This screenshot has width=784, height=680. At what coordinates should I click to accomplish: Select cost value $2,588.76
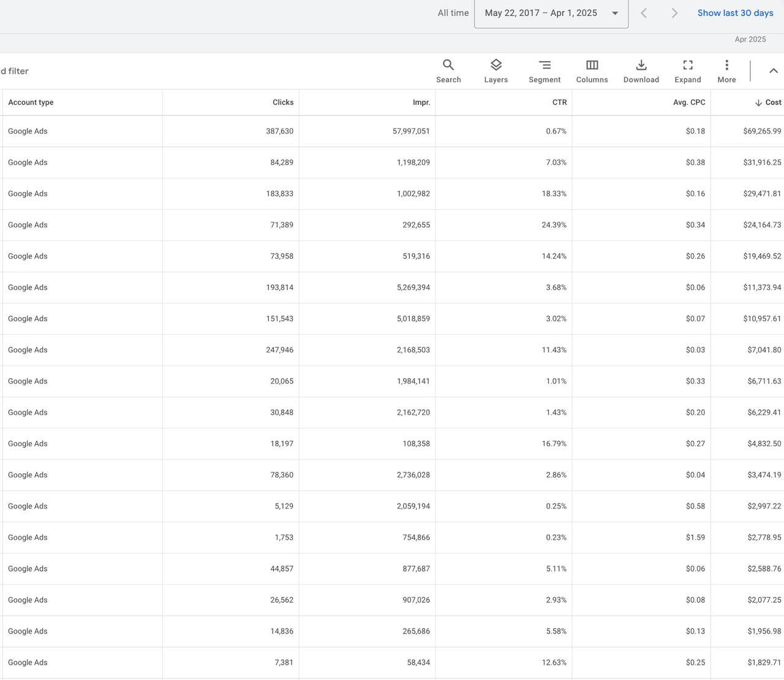click(x=764, y=569)
